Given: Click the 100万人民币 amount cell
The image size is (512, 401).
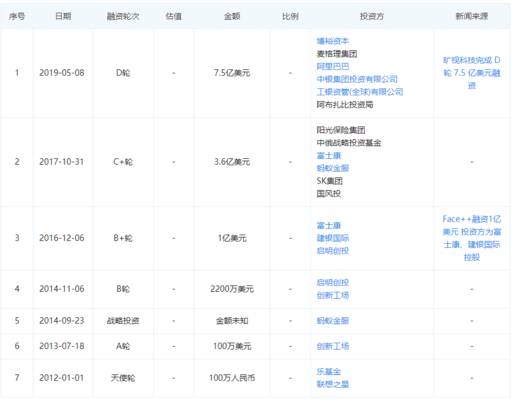Looking at the screenshot, I should click(x=232, y=378).
